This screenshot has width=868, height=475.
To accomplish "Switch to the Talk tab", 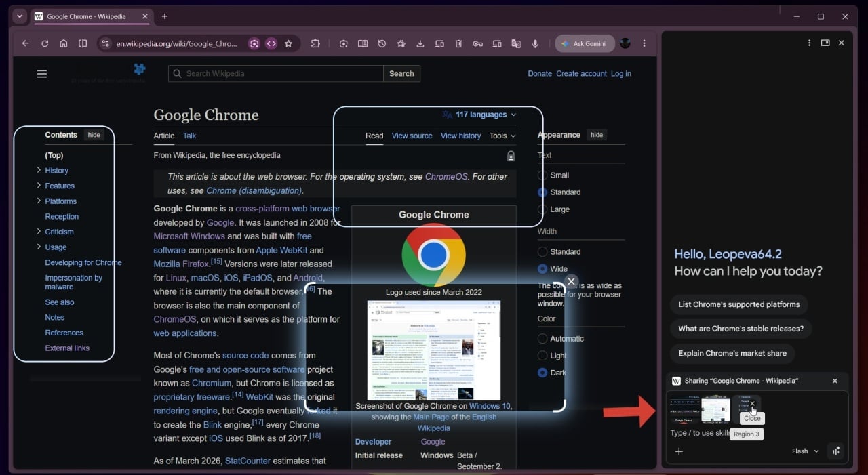I will pyautogui.click(x=189, y=136).
